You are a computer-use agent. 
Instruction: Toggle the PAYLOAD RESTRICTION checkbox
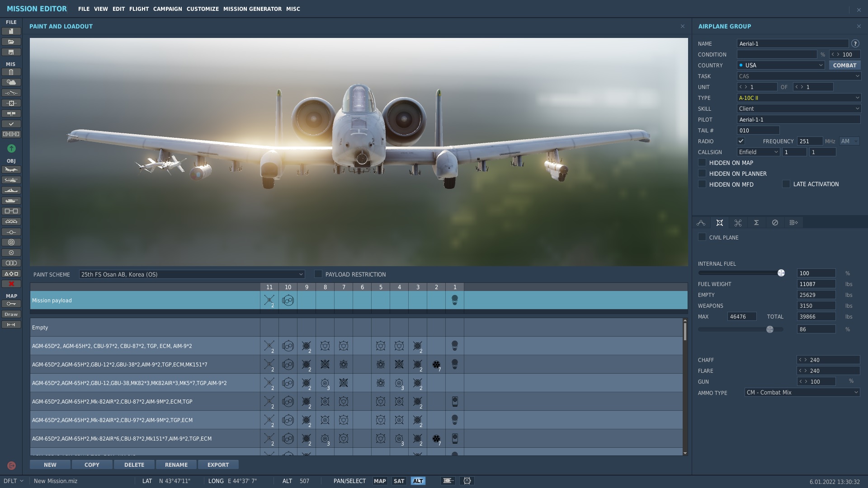(x=318, y=274)
